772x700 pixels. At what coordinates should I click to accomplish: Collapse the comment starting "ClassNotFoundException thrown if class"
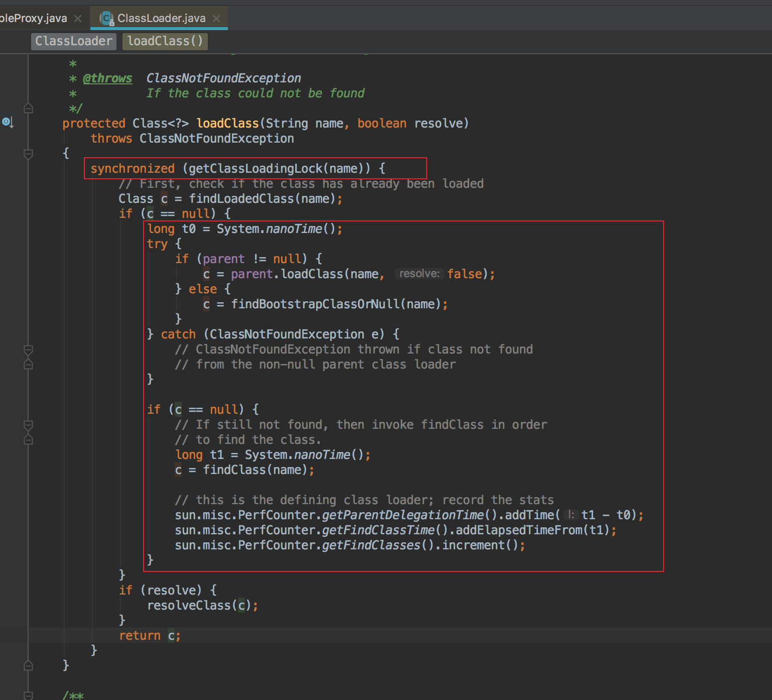point(29,349)
